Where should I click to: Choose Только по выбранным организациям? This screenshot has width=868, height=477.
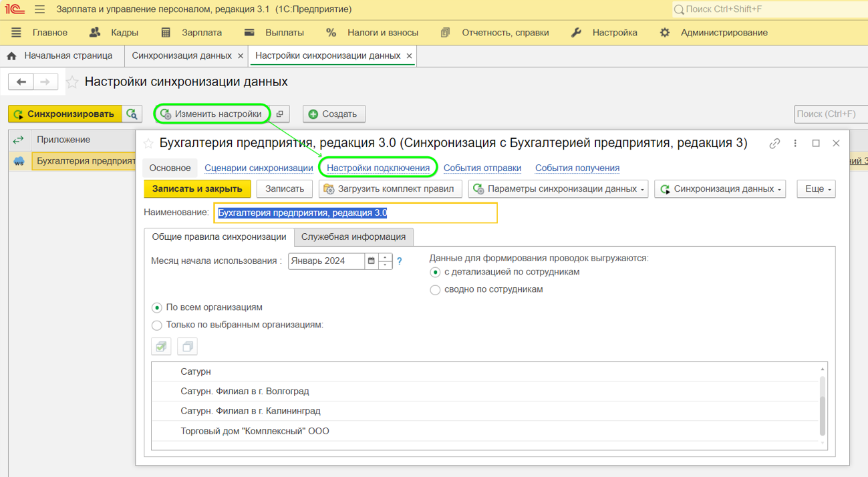157,325
